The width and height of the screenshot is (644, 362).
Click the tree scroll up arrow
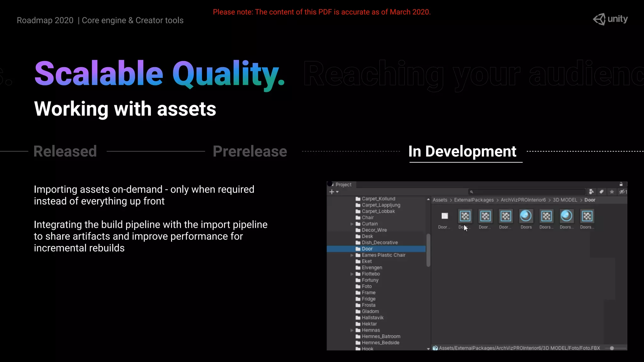(428, 200)
